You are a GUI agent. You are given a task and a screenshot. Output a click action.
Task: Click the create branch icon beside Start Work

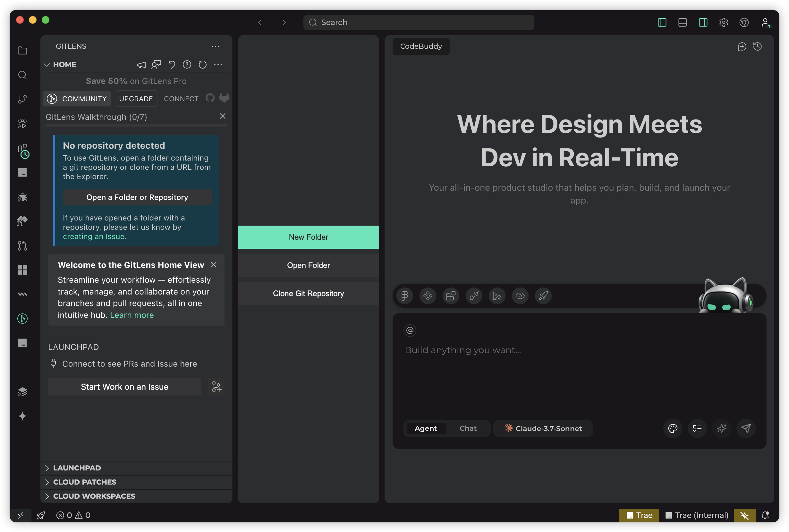coord(216,387)
